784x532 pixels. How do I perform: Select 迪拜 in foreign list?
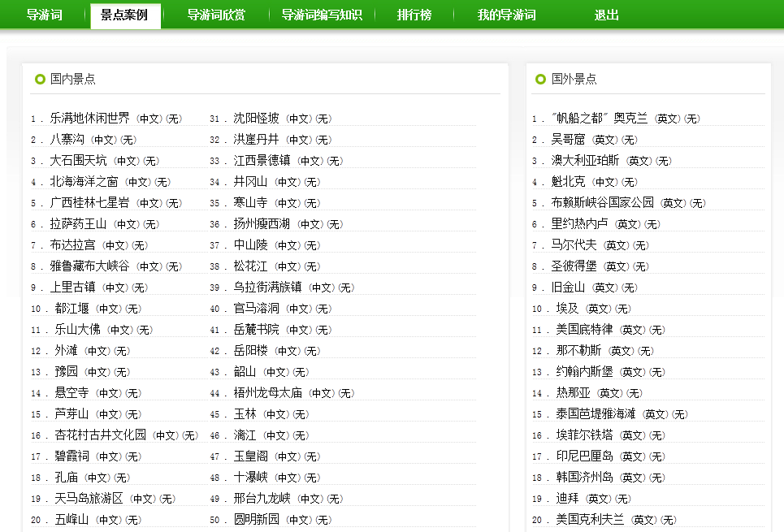[x=568, y=499]
